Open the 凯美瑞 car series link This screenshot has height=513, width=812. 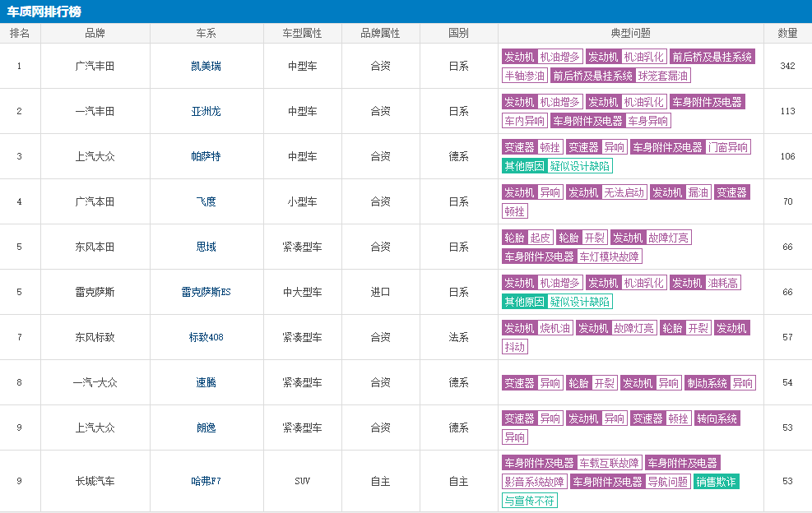(206, 66)
